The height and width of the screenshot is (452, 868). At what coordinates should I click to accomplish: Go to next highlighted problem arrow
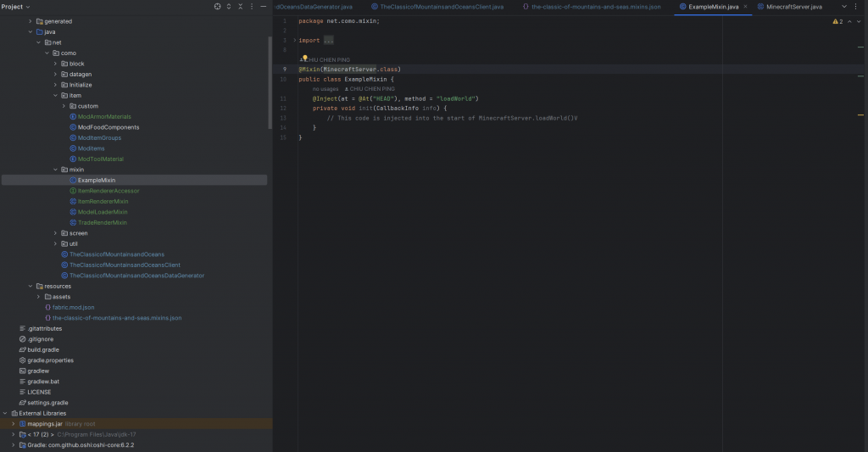point(859,21)
